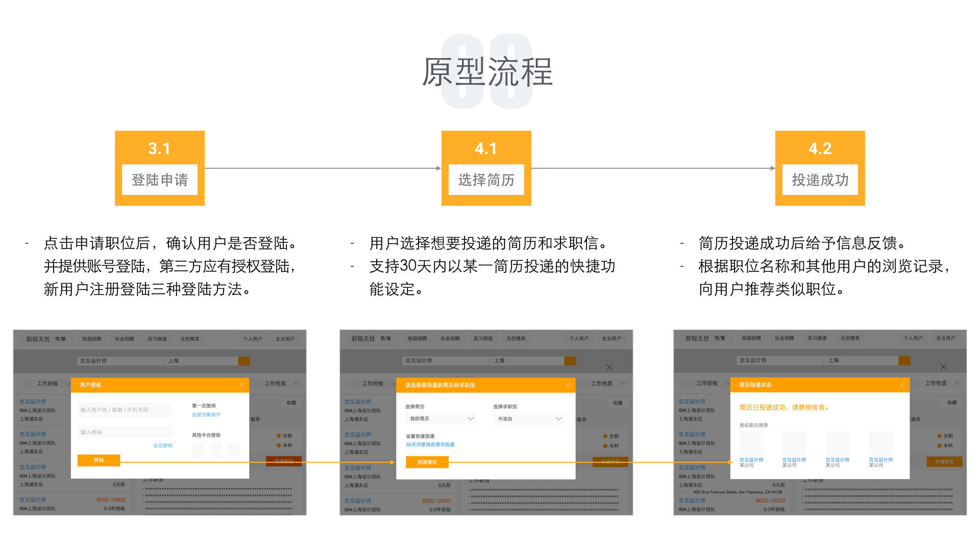Click 个人用户 in the resume selection mockup header

579,339
